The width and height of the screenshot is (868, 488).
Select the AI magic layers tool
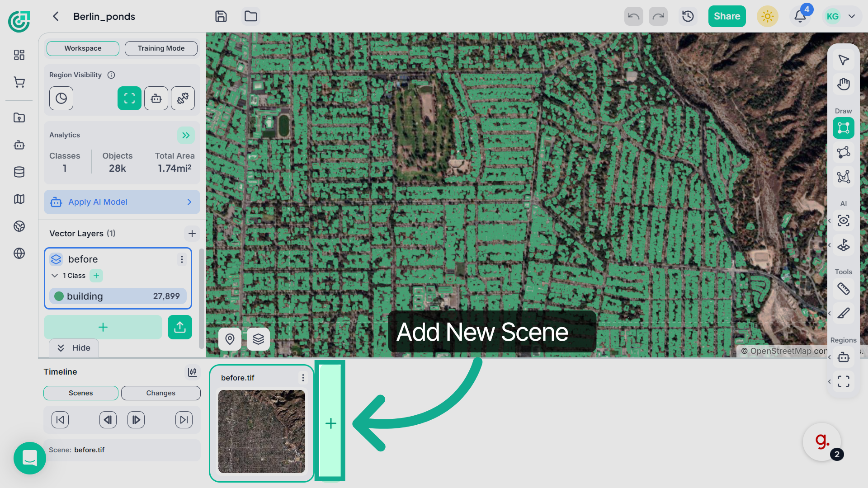click(x=844, y=245)
